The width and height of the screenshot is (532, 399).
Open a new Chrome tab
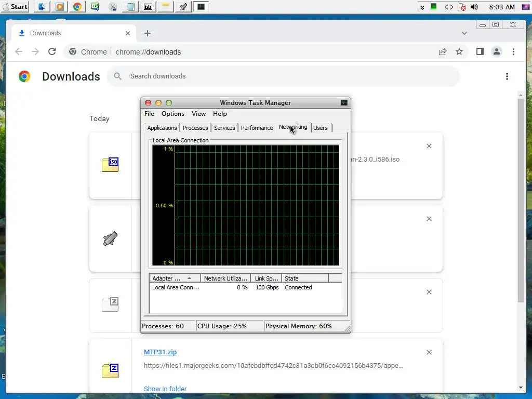147,33
